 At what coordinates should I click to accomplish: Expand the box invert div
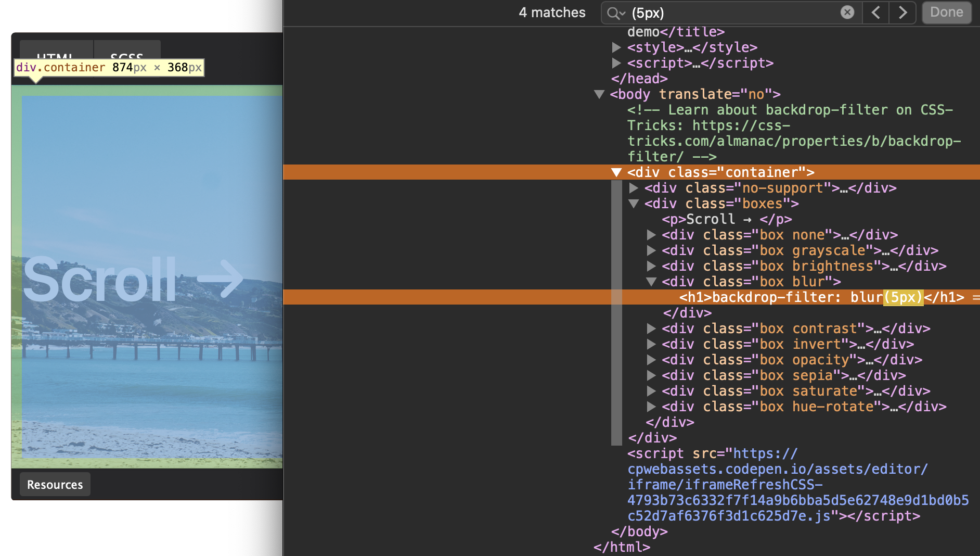[x=651, y=344]
